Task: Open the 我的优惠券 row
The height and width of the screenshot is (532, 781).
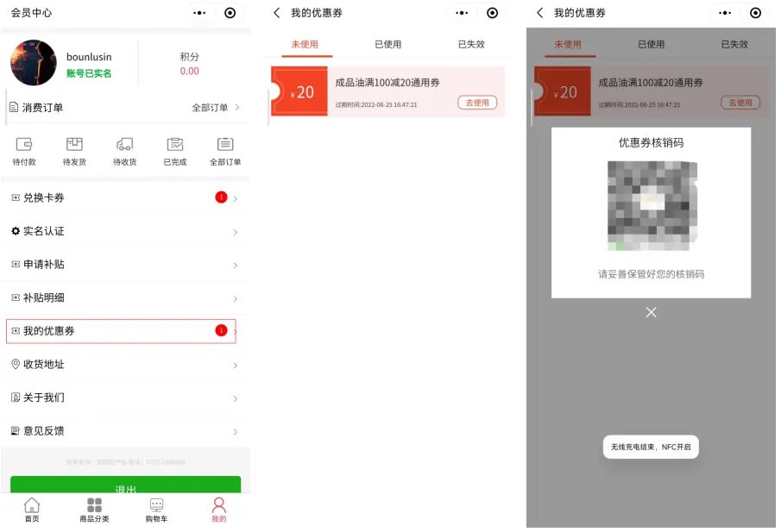Action: 121,331
